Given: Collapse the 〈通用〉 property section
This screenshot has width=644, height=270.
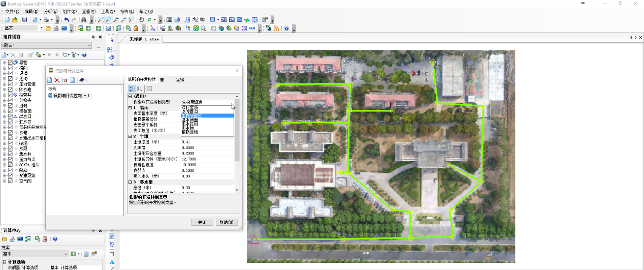Looking at the screenshot, I should pyautogui.click(x=130, y=96).
